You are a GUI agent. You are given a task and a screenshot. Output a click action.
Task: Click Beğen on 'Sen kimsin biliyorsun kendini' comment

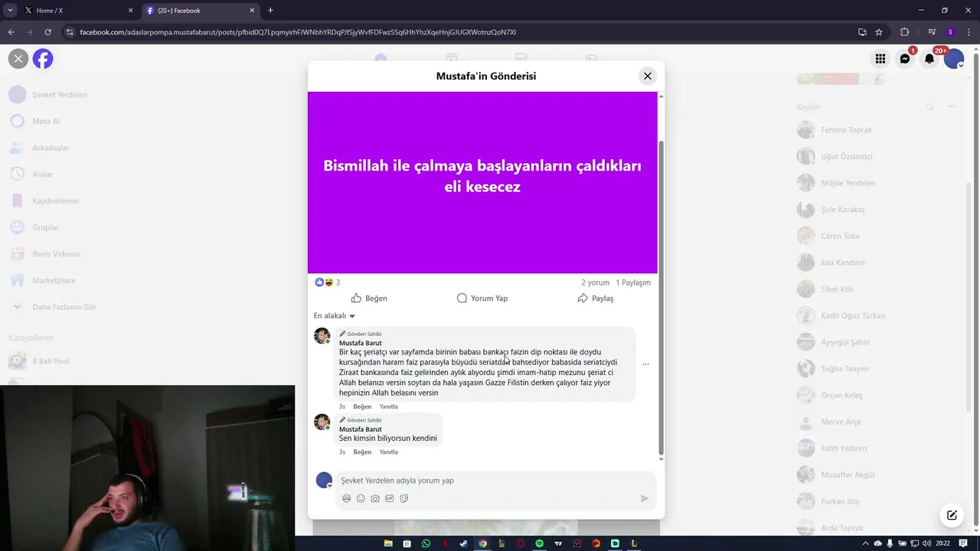pos(362,452)
